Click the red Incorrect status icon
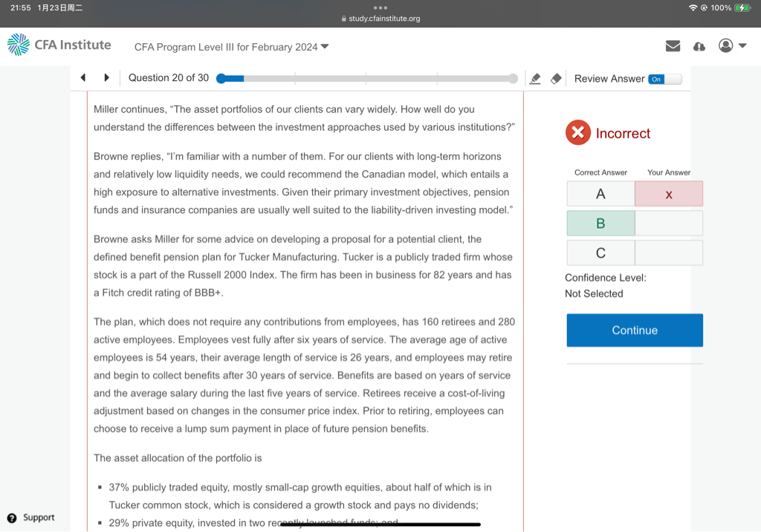This screenshot has width=761, height=532. coord(577,133)
